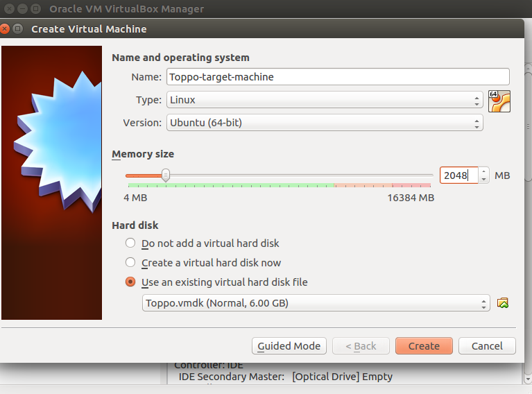Click the VirtualBox Manager scrollbar down arrow
This screenshot has height=394, width=532.
[x=528, y=379]
